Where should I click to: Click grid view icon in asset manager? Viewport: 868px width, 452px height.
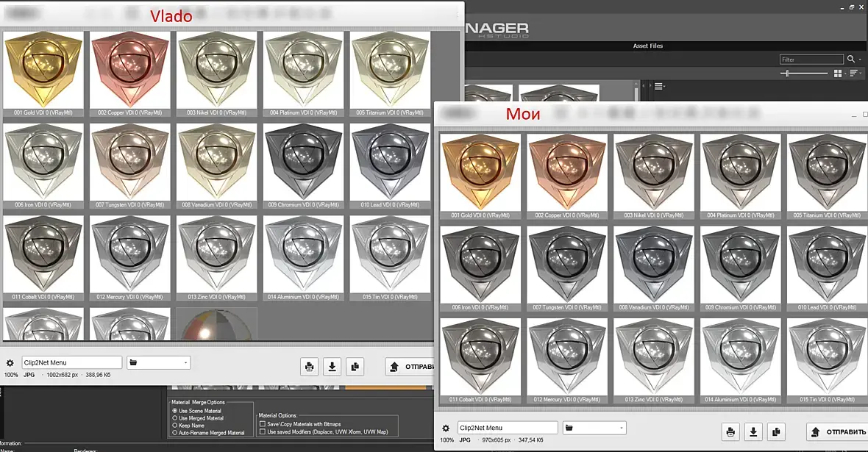point(838,73)
